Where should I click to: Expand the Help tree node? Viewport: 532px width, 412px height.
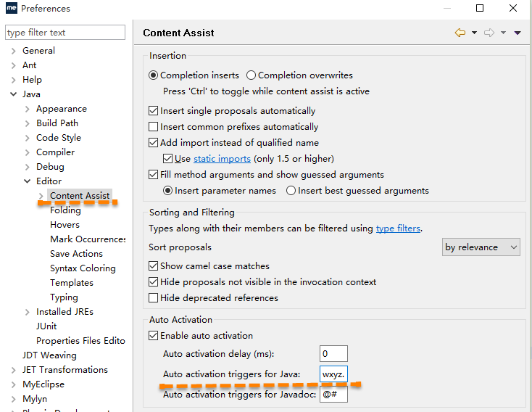(x=13, y=81)
